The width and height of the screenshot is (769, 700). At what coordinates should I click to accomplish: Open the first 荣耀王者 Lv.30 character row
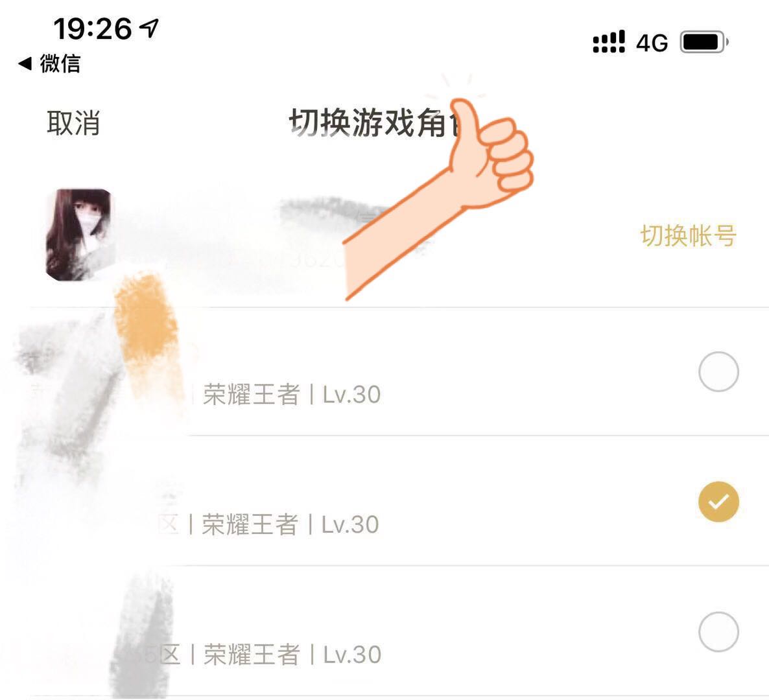(x=384, y=371)
